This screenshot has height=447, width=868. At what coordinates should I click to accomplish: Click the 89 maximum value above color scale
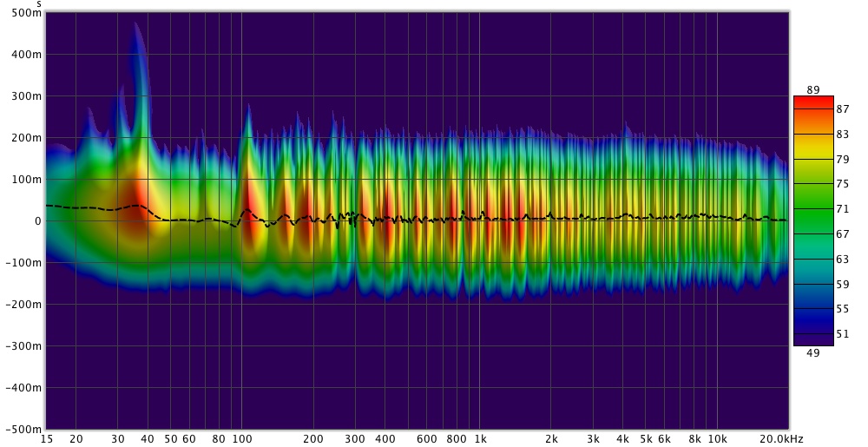pos(813,89)
